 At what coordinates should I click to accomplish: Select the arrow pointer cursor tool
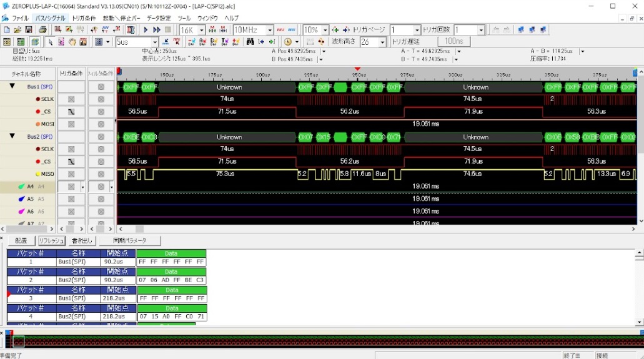51,42
